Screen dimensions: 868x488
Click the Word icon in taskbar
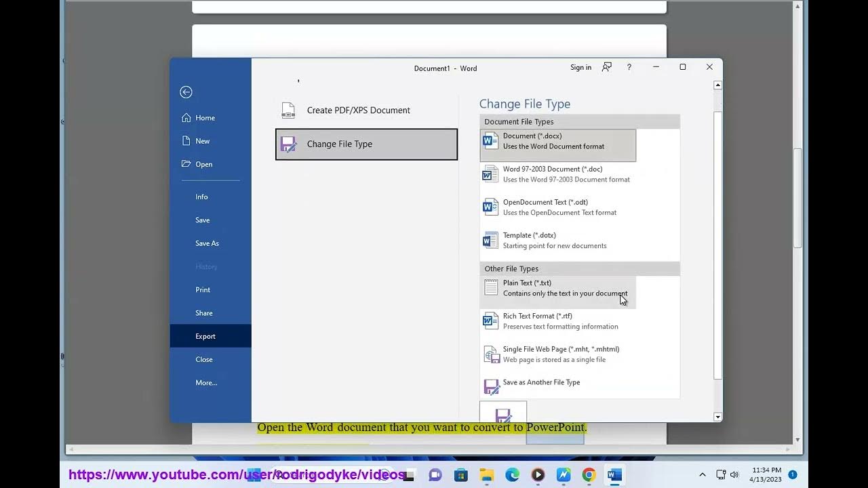pyautogui.click(x=614, y=475)
